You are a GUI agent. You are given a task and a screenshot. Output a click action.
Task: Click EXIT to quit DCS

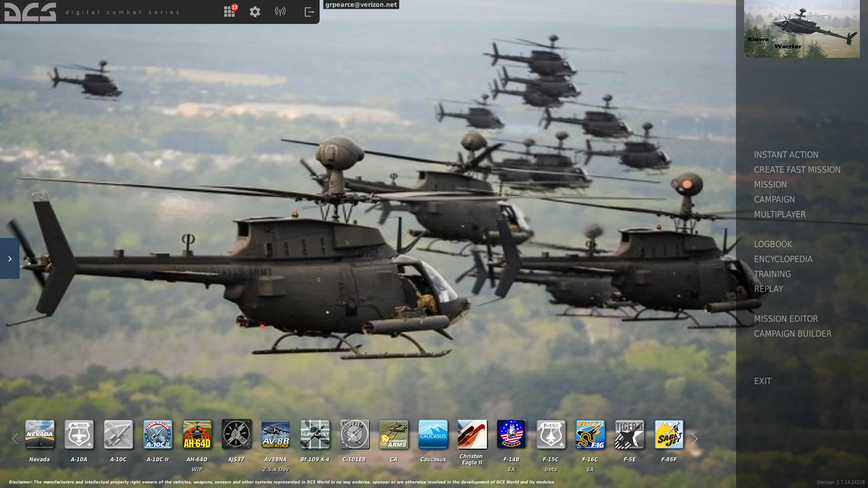(763, 381)
